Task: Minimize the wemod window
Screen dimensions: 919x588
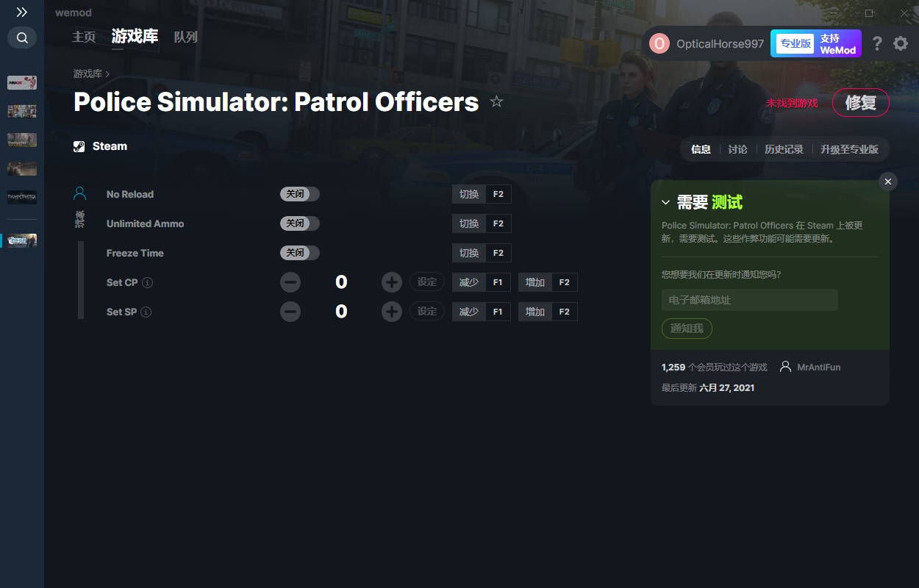Action: tap(834, 13)
